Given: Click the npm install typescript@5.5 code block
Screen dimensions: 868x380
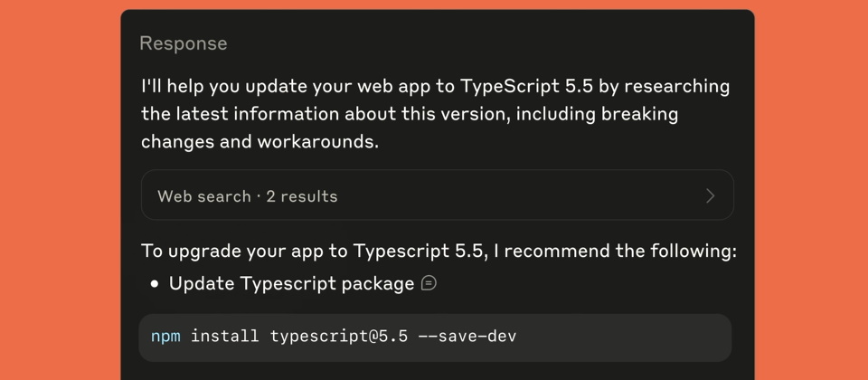Looking at the screenshot, I should (x=435, y=337).
